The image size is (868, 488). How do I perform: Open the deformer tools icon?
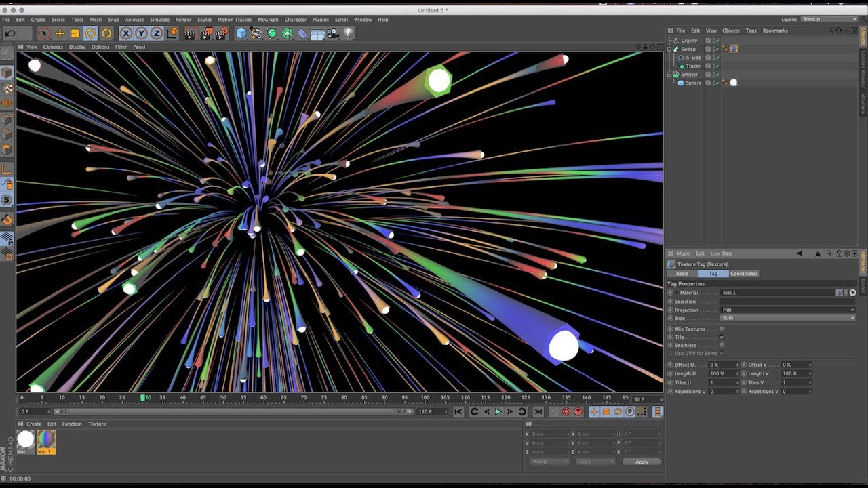(x=302, y=33)
